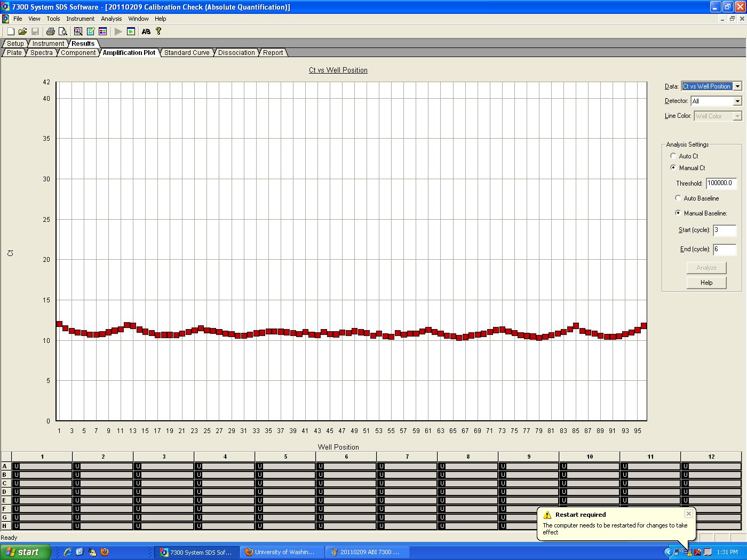Click the yellow question mark help icon
The width and height of the screenshot is (747, 560).
click(x=158, y=31)
